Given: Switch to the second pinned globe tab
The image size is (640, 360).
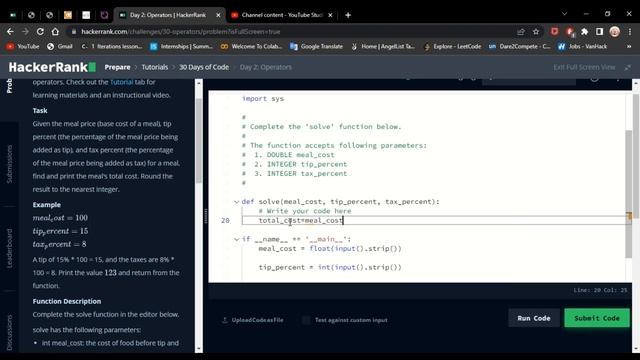Looking at the screenshot, I should pyautogui.click(x=31, y=15).
